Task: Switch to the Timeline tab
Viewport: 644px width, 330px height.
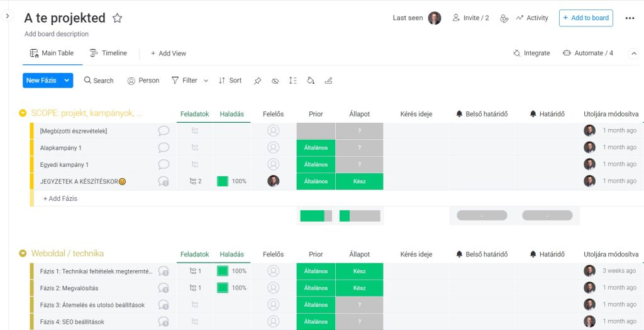Action: (x=108, y=54)
